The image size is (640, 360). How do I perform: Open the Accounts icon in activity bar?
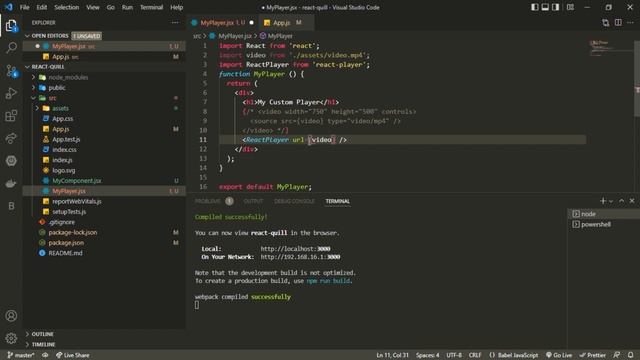click(x=11, y=316)
